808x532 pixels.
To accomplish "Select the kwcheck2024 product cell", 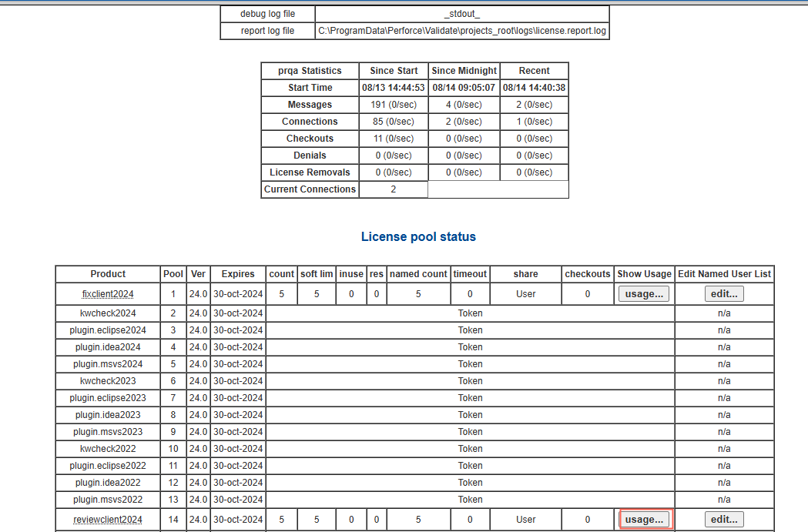I will [x=108, y=313].
